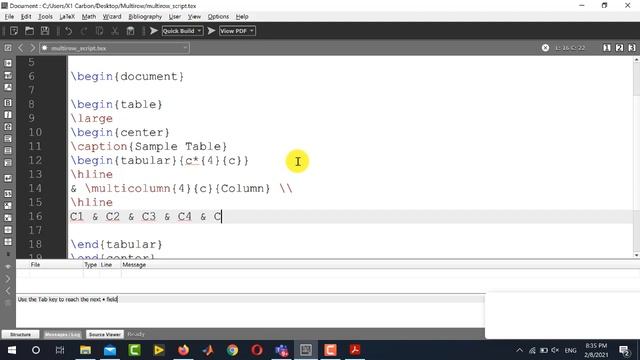Run View PDF with its arrow button
640x360 pixels.
click(x=211, y=31)
